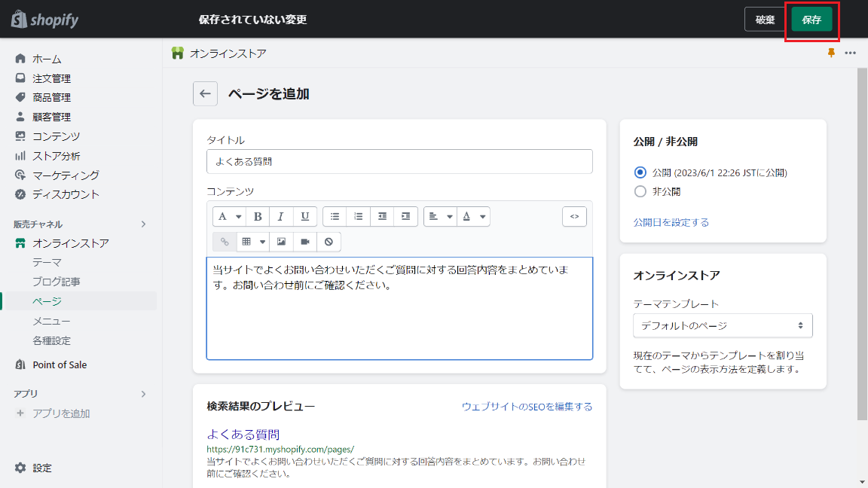868x488 pixels.
Task: Open the three-dot more options menu
Action: (850, 53)
